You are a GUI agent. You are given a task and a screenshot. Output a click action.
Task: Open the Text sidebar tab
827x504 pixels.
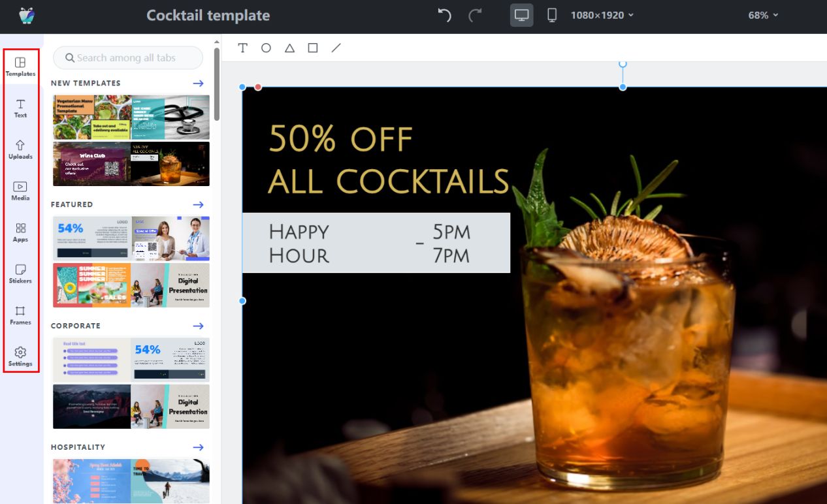point(21,109)
